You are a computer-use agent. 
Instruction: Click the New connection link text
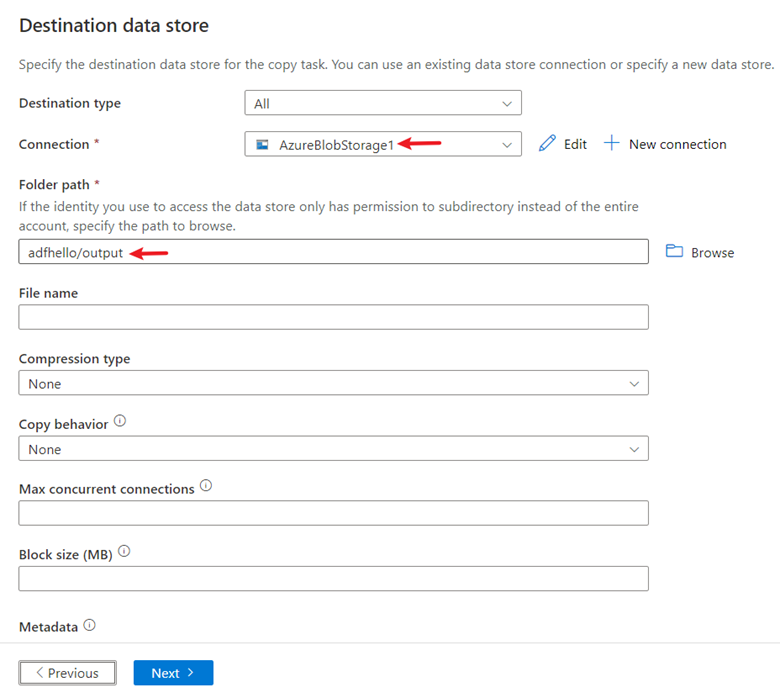click(x=677, y=144)
